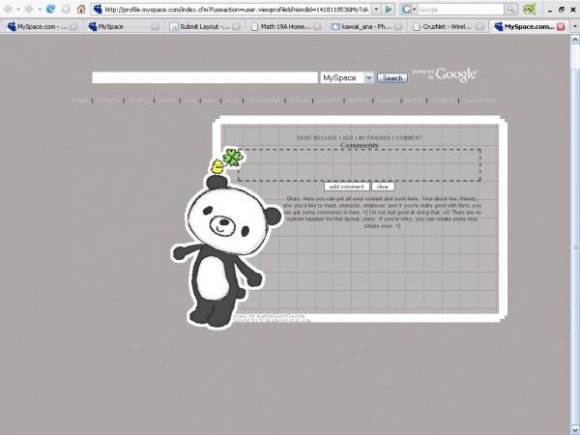Open the search engine chooser dropdown arrow
This screenshot has width=580, height=435.
pyautogui.click(x=414, y=9)
